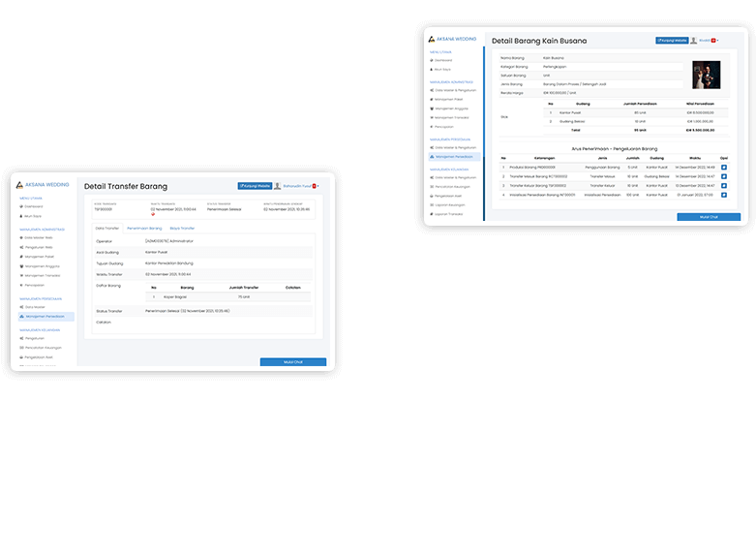The height and width of the screenshot is (557, 756).
Task: Expand user dropdown in Detail Transfer Barang window
Action: pyautogui.click(x=317, y=186)
